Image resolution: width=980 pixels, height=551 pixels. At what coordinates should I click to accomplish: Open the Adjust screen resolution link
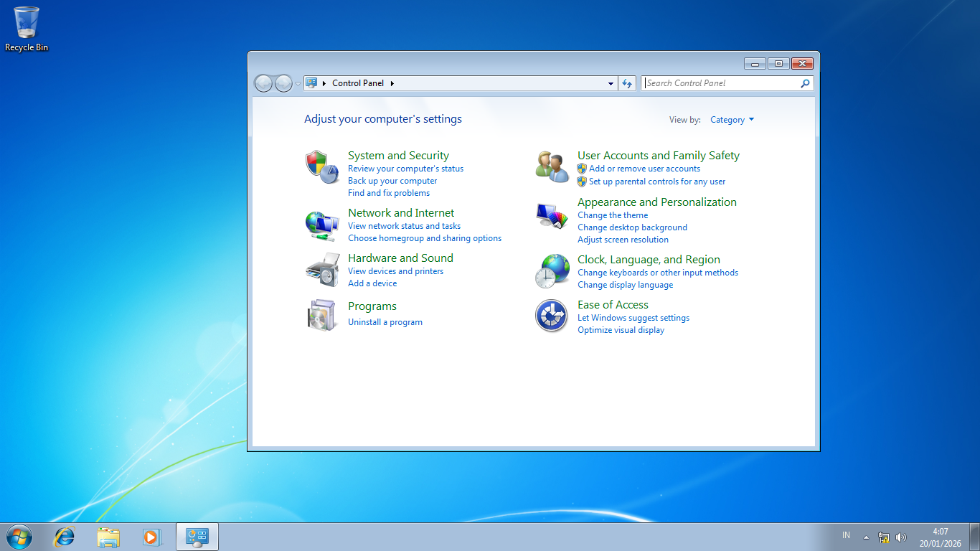pyautogui.click(x=623, y=240)
